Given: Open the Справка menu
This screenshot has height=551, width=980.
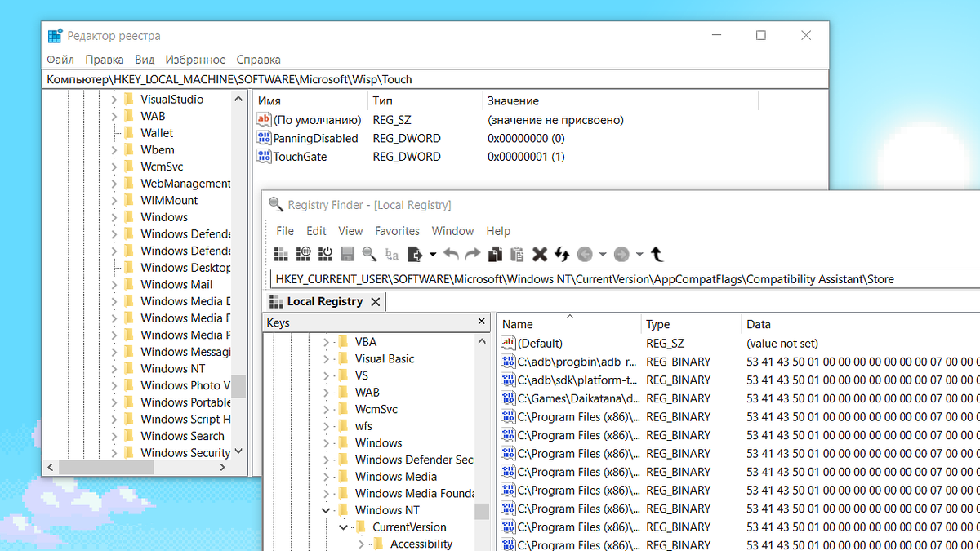Looking at the screenshot, I should (x=258, y=60).
